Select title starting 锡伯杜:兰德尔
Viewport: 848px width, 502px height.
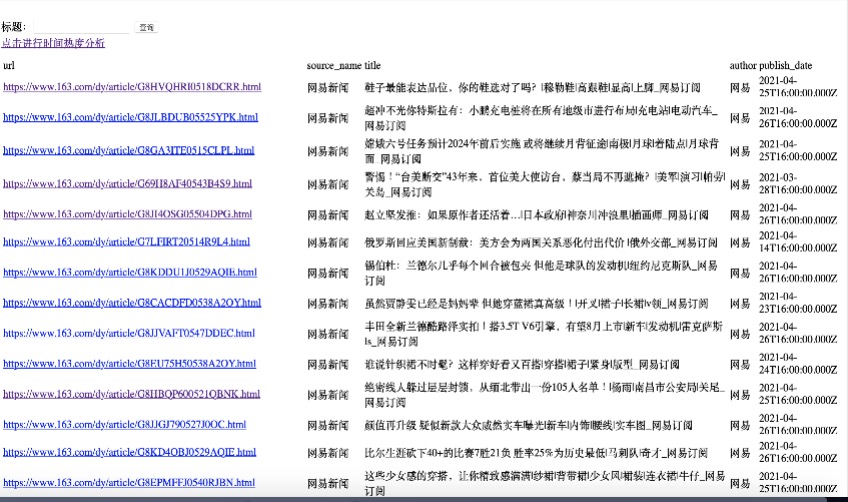541,273
